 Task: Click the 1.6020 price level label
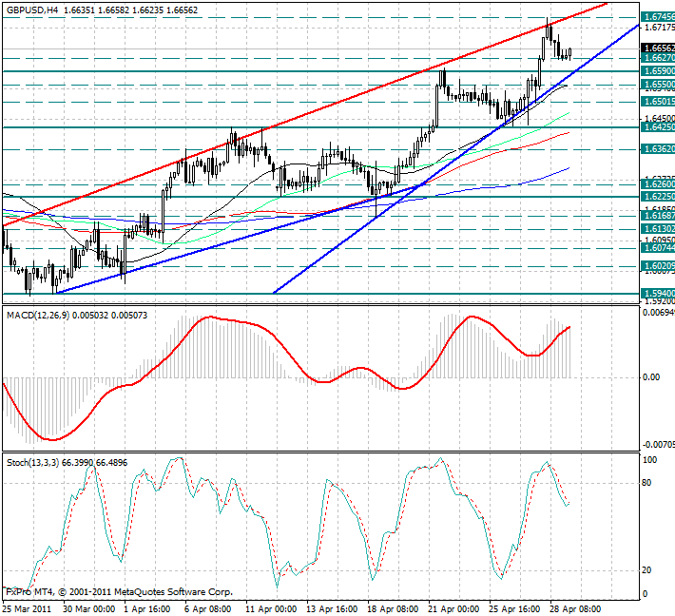point(658,266)
